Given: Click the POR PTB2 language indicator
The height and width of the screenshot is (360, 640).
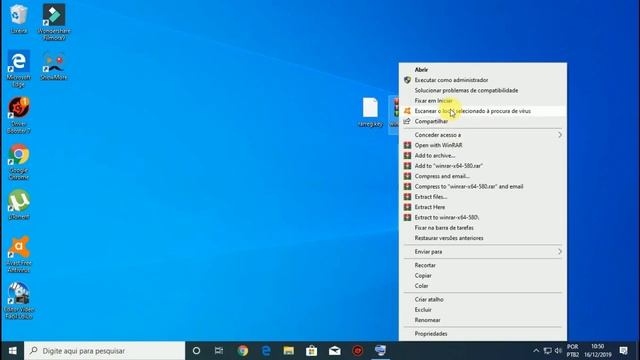Looking at the screenshot, I should pos(573,351).
